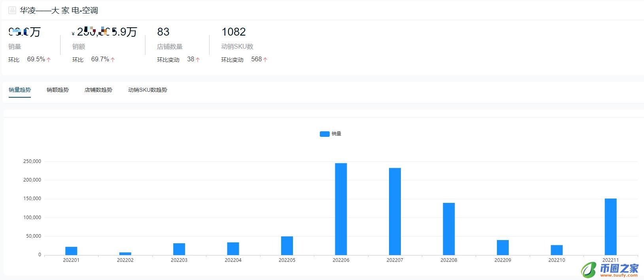Viewport: 644px width, 280px height.
Task: Select the 动销SKU数趋势 tab
Action: [147, 90]
